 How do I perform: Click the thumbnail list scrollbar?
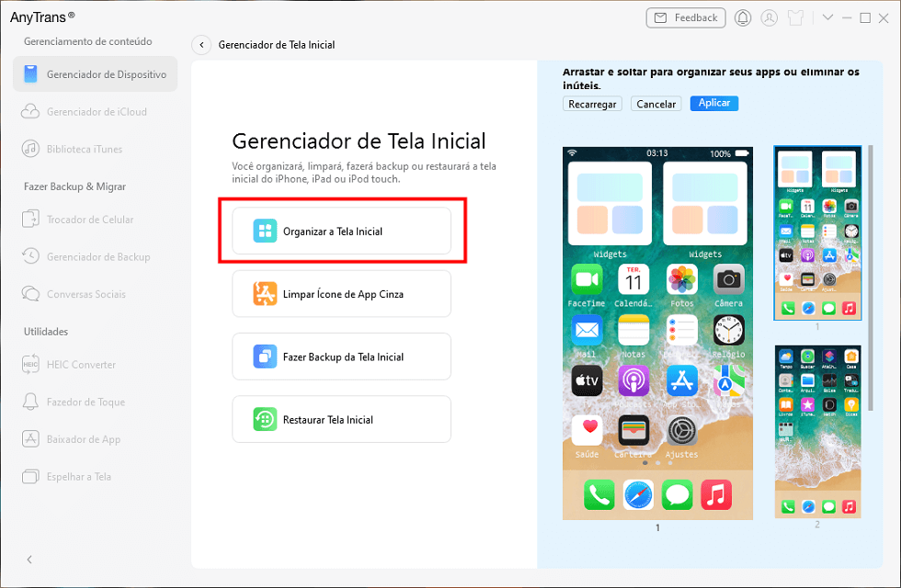click(871, 277)
